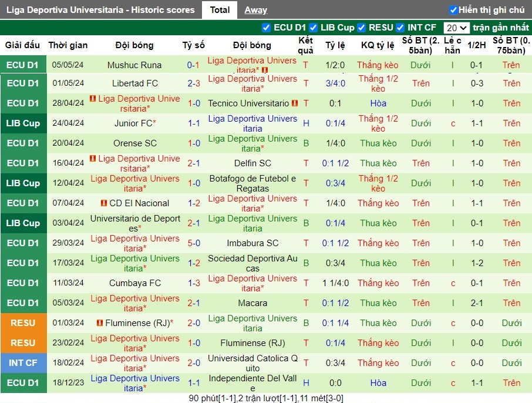Open Junior FC team link
This screenshot has width=532, height=403.
pos(133,123)
